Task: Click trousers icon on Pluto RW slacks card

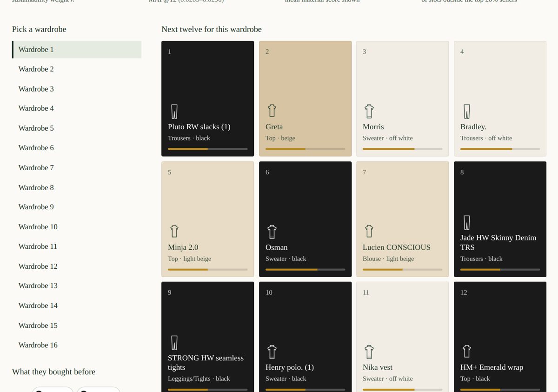Action: tap(174, 112)
